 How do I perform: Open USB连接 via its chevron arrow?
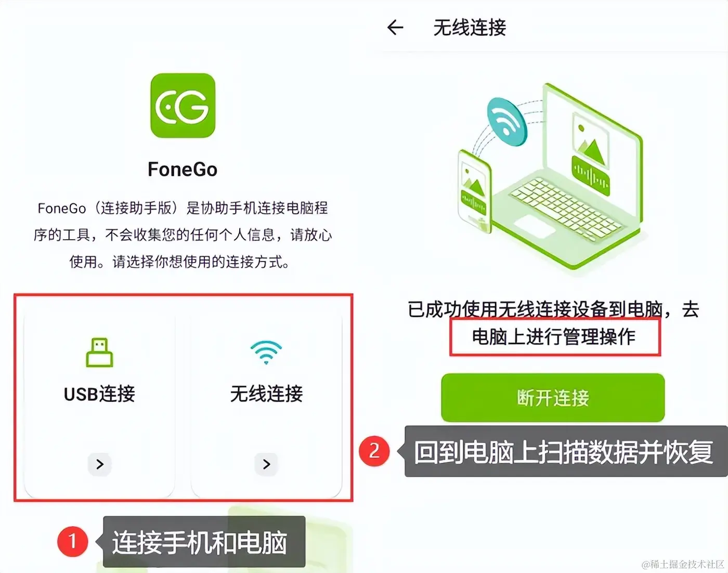(x=99, y=464)
